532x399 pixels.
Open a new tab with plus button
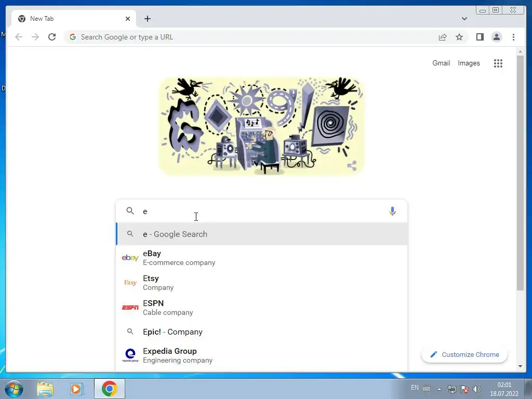[x=147, y=19]
